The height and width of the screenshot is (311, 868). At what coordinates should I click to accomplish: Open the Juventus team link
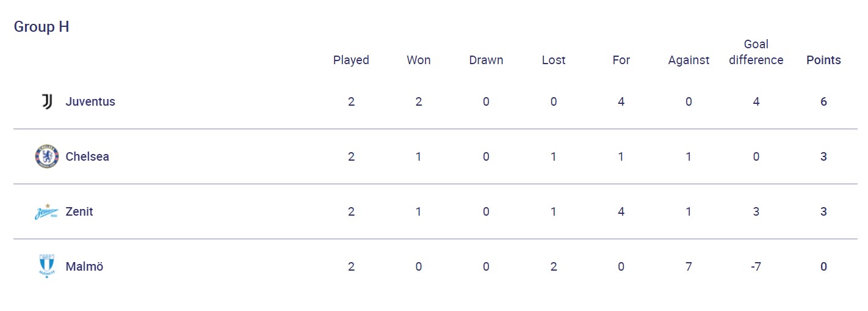coord(90,101)
